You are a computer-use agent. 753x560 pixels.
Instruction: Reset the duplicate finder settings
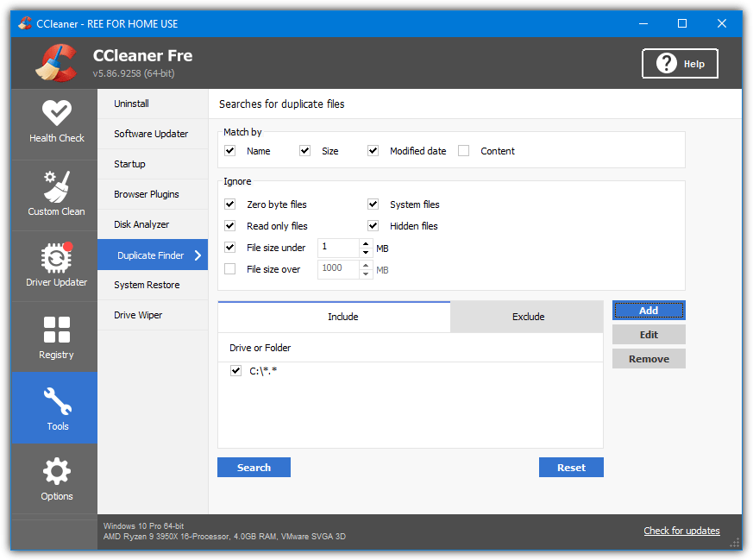[x=571, y=468]
